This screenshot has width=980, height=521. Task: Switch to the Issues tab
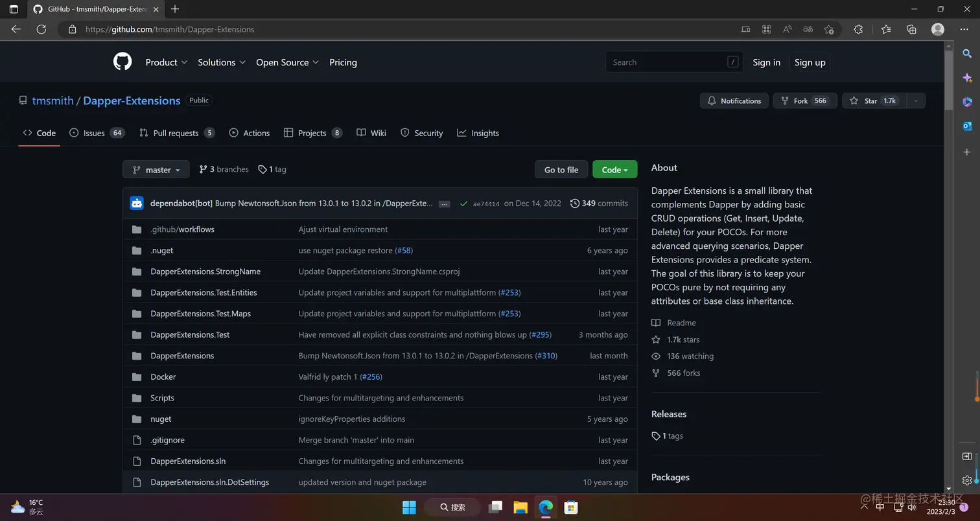pos(97,133)
